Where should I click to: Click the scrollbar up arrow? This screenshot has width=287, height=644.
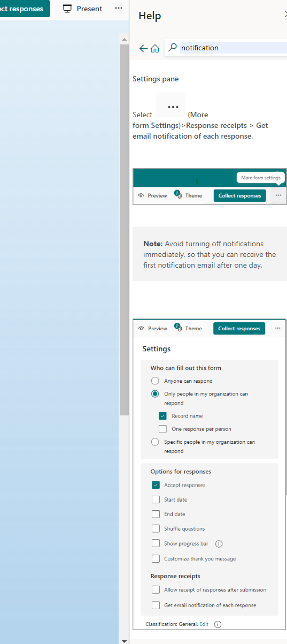tap(124, 40)
